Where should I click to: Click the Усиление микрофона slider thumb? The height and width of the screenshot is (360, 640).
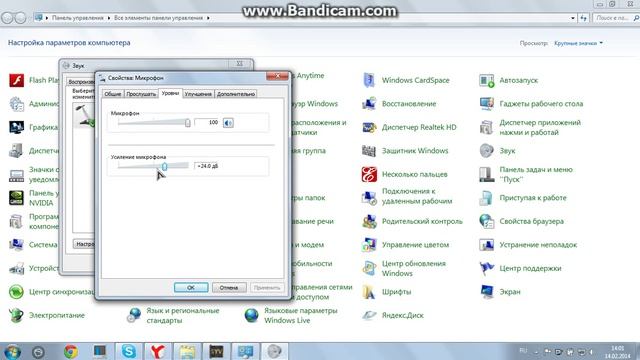pyautogui.click(x=164, y=166)
